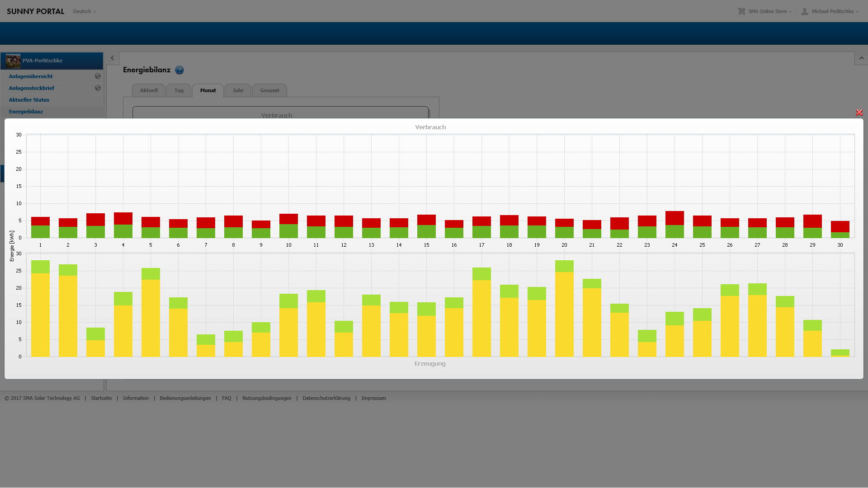868x488 pixels.
Task: Open the FAQ footer link
Action: click(x=226, y=398)
